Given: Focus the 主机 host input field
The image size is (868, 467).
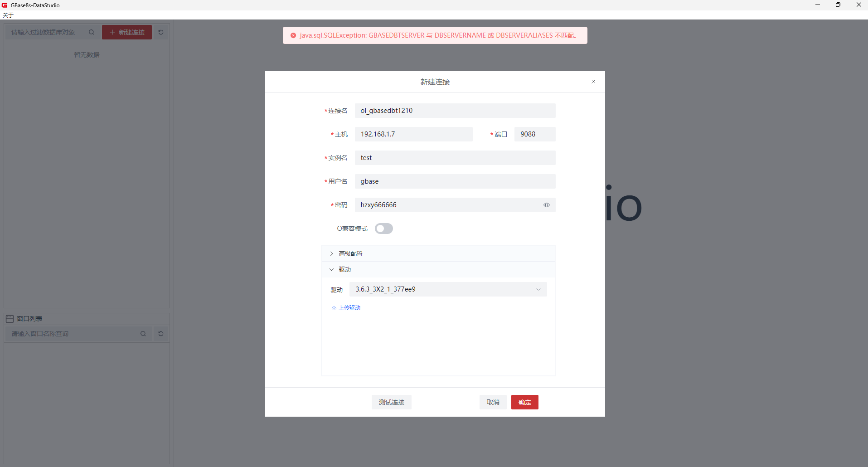Looking at the screenshot, I should click(414, 134).
